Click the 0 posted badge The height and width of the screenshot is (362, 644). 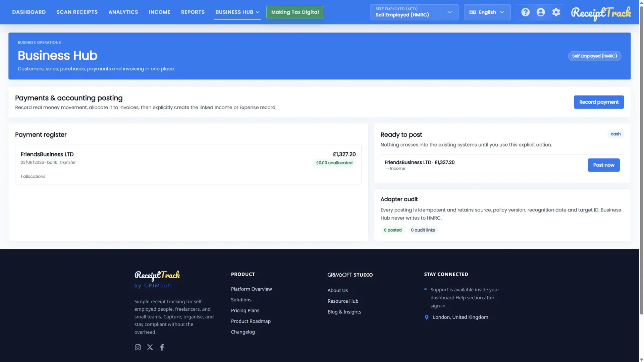tap(392, 230)
